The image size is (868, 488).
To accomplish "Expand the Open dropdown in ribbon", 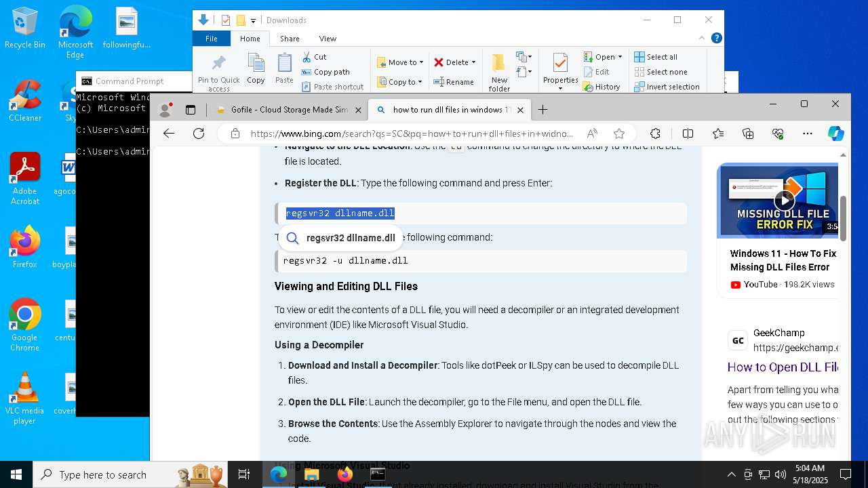I will click(x=620, y=57).
